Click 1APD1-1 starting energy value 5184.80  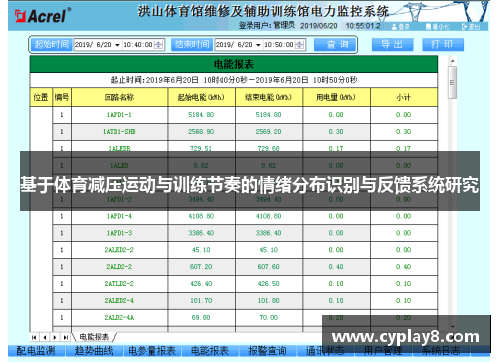click(201, 115)
